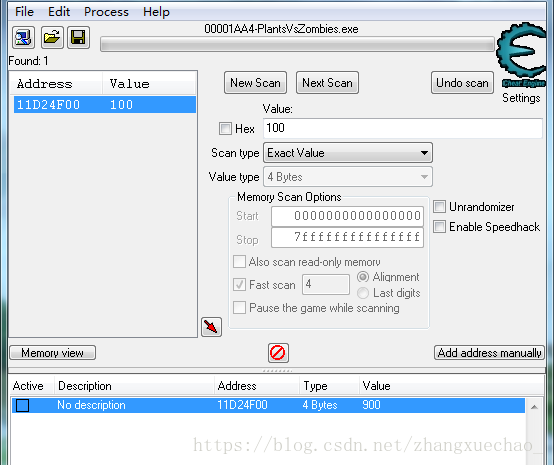The image size is (554, 465).
Task: Click the Start address field
Action: (x=347, y=216)
